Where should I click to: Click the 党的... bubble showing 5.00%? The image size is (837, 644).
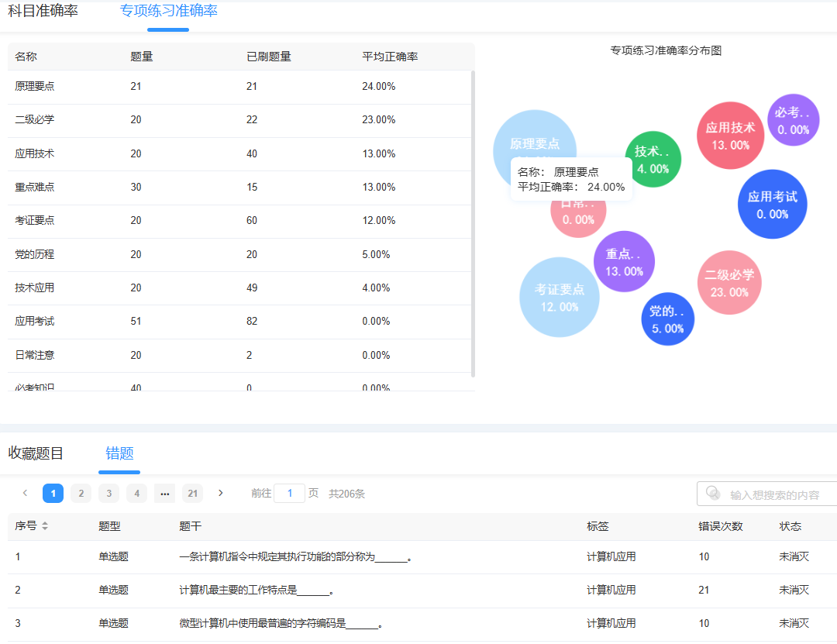(667, 318)
